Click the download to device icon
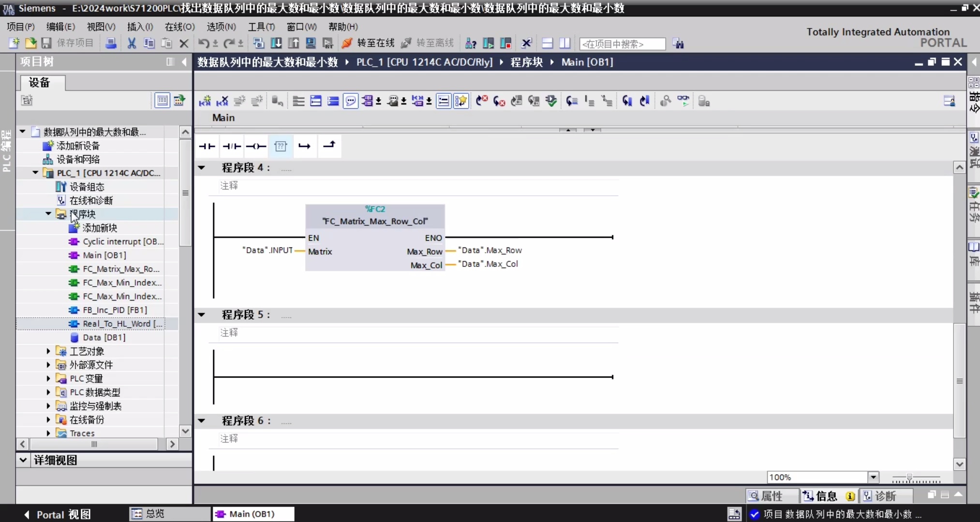The height and width of the screenshot is (522, 980). (276, 43)
